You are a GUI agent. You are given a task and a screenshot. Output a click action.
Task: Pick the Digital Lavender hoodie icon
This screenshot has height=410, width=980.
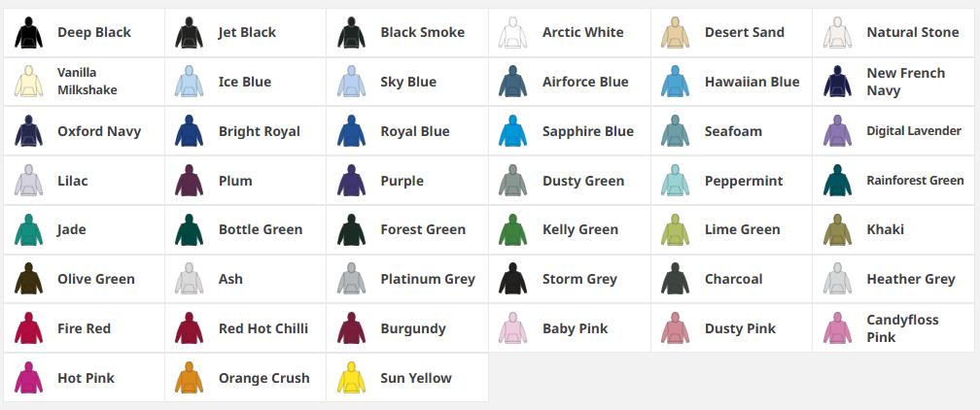point(836,131)
